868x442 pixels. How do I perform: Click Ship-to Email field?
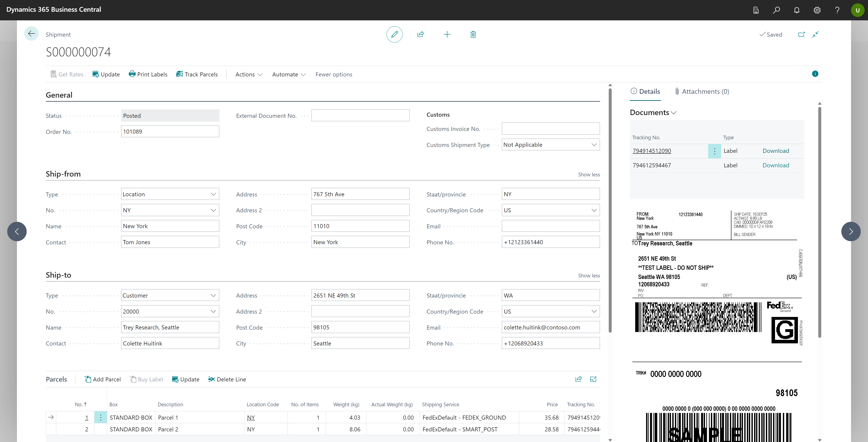pos(551,327)
